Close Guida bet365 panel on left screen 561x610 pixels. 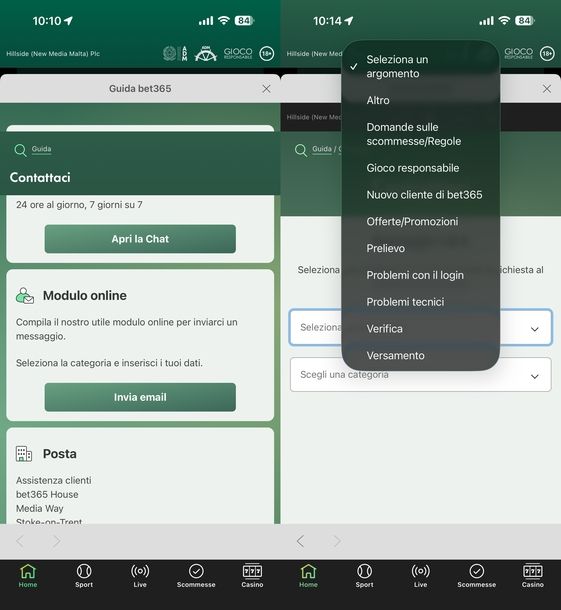[266, 89]
